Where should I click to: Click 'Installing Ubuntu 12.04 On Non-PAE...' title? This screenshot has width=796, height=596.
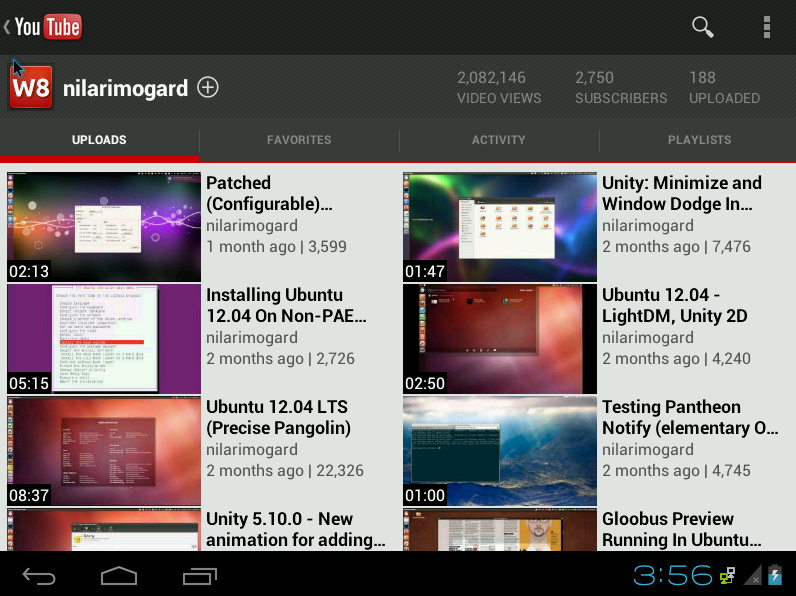pyautogui.click(x=286, y=306)
